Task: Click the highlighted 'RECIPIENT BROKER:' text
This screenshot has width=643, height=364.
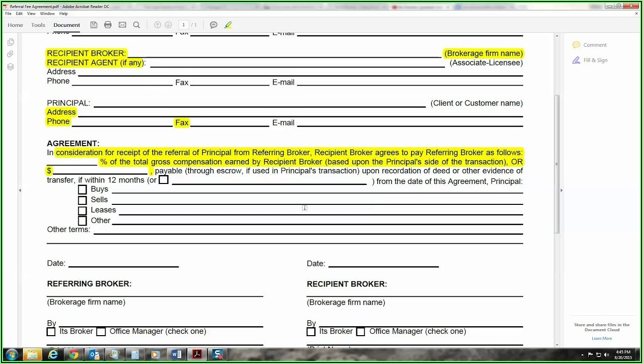Action: coord(86,53)
